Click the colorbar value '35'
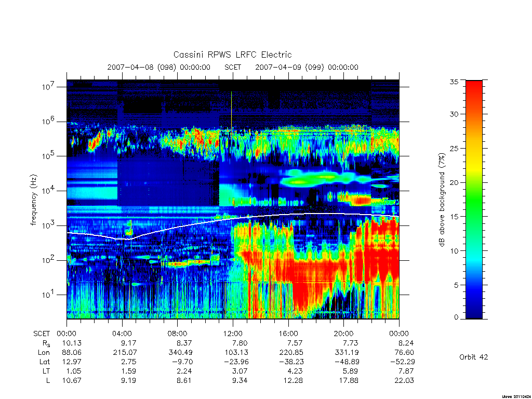 click(454, 82)
